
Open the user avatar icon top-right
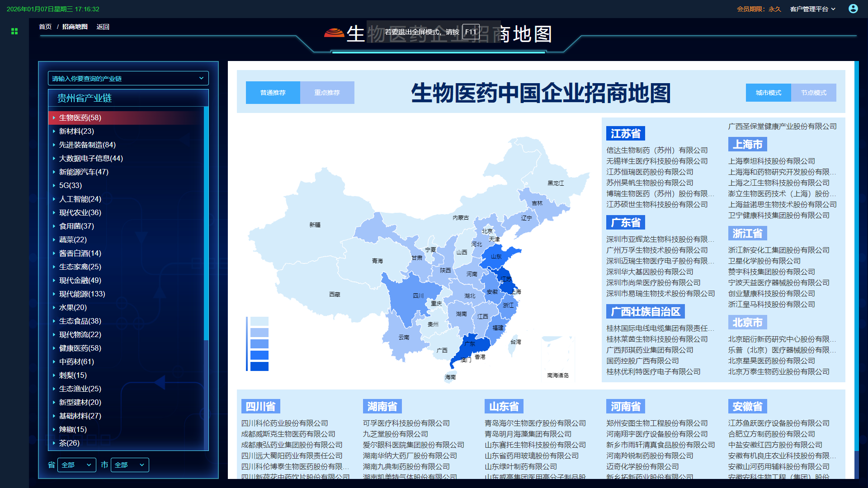[x=854, y=9]
